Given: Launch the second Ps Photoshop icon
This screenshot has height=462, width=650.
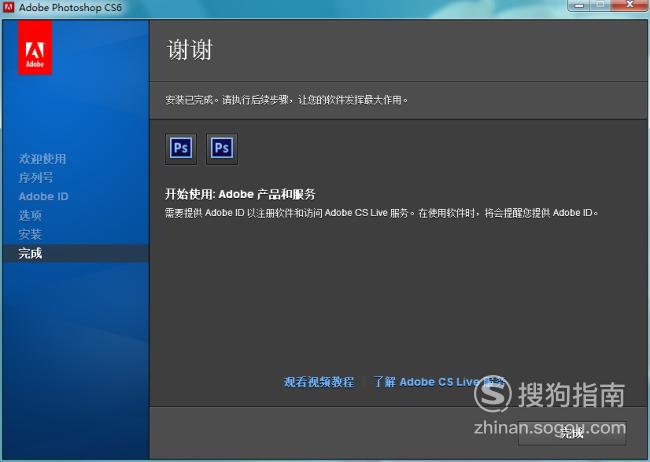Looking at the screenshot, I should coord(222,149).
